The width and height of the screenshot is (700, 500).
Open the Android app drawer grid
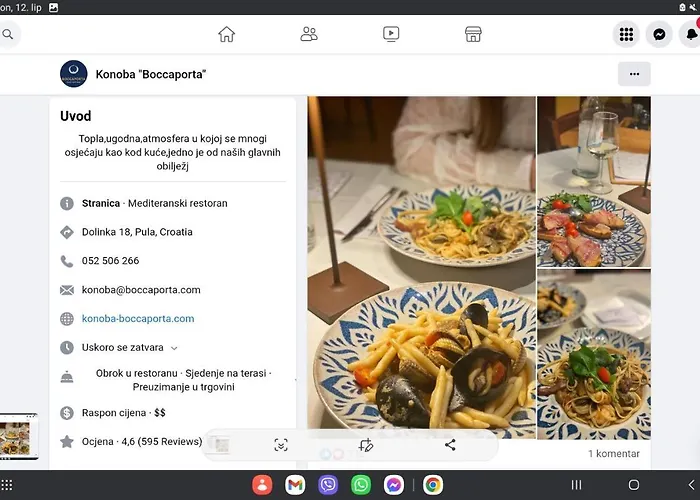tap(8, 485)
